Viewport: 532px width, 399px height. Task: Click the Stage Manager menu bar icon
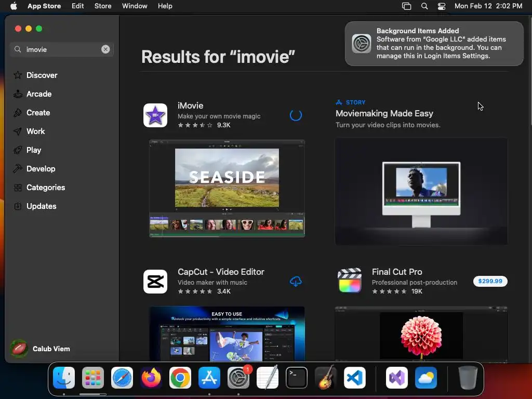pyautogui.click(x=406, y=6)
